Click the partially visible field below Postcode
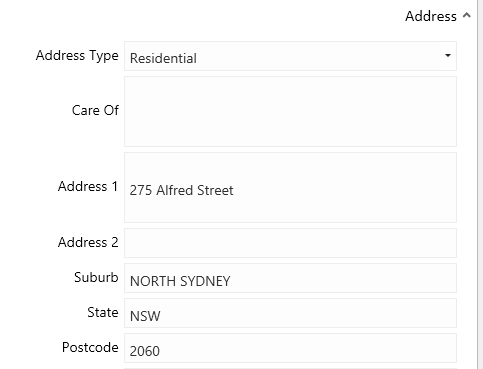 coord(290,368)
